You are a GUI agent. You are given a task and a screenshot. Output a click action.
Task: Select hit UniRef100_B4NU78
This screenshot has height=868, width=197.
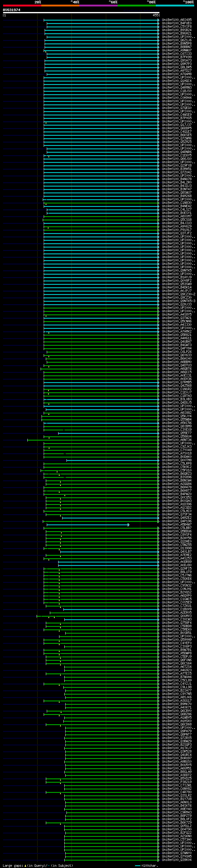tap(177, 179)
